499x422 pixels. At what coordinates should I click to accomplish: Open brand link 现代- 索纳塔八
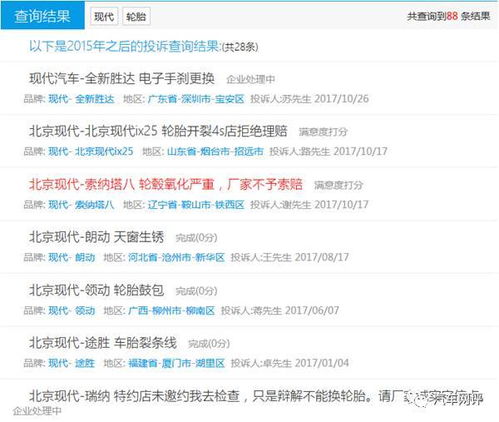[81, 205]
